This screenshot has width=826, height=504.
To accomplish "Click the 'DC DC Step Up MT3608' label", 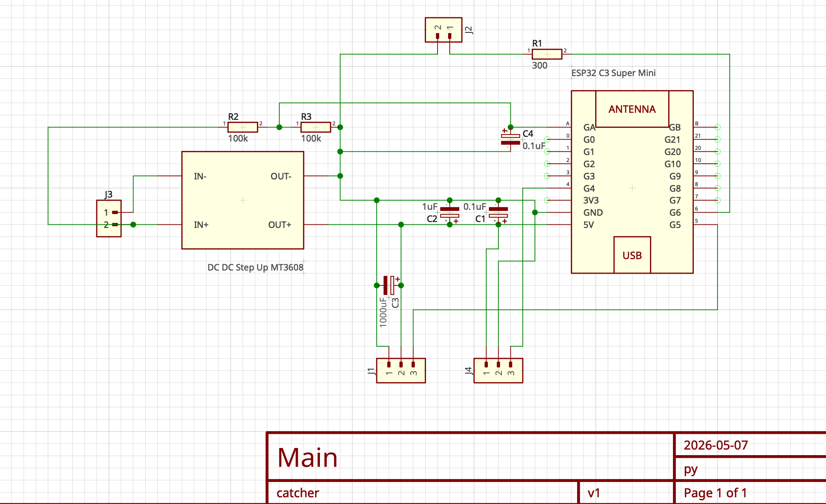I will (255, 267).
